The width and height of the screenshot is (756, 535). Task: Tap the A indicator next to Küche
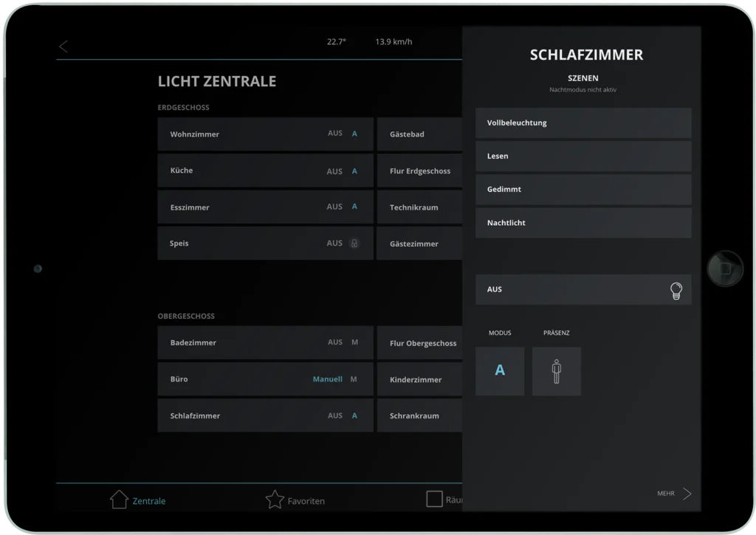point(355,170)
